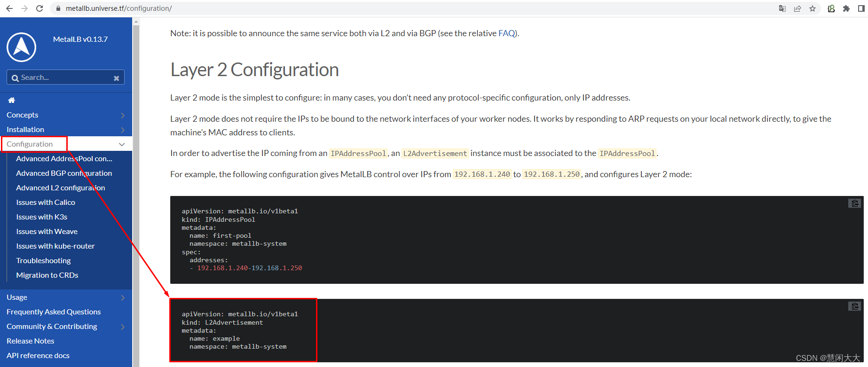
Task: Open Advanced BGP configuration page
Action: point(64,173)
